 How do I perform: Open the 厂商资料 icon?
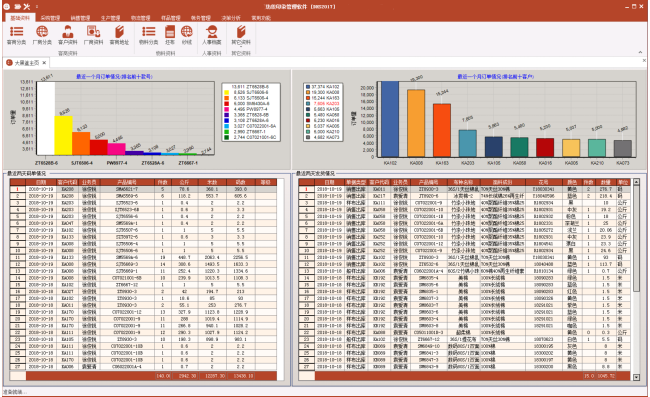click(x=93, y=35)
